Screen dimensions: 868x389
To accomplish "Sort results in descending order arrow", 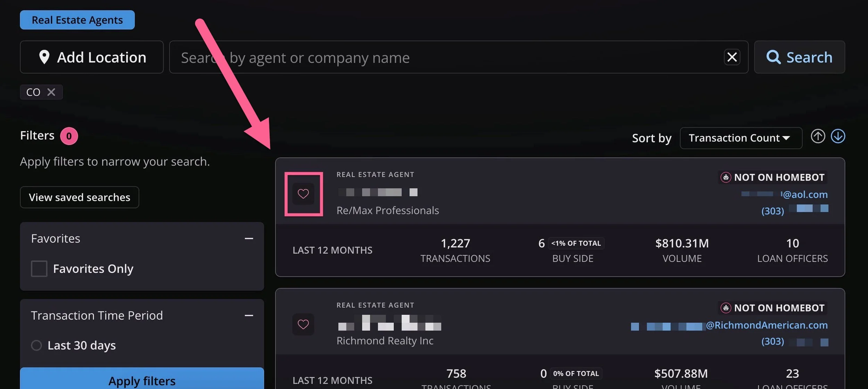I will pos(838,136).
